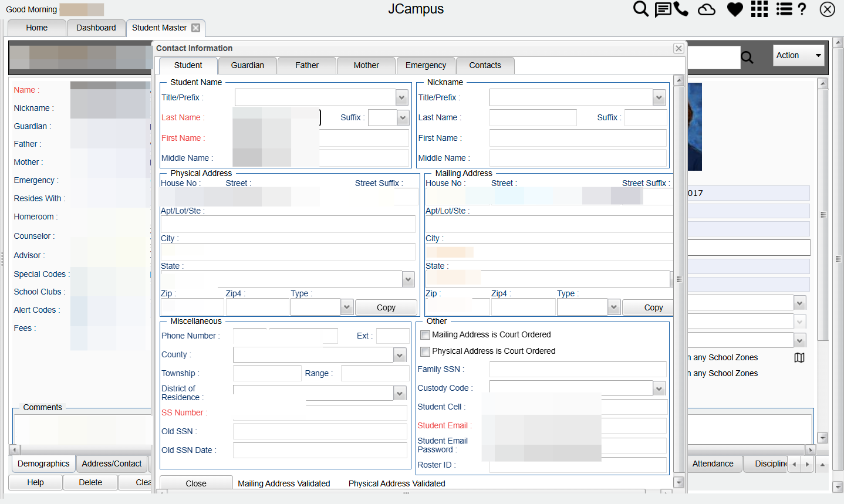This screenshot has width=844, height=504.
Task: Switch to the Contacts tab
Action: click(485, 65)
